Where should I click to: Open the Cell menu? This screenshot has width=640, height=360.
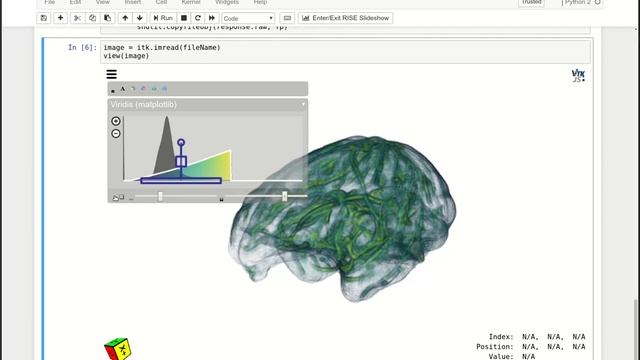point(161,2)
